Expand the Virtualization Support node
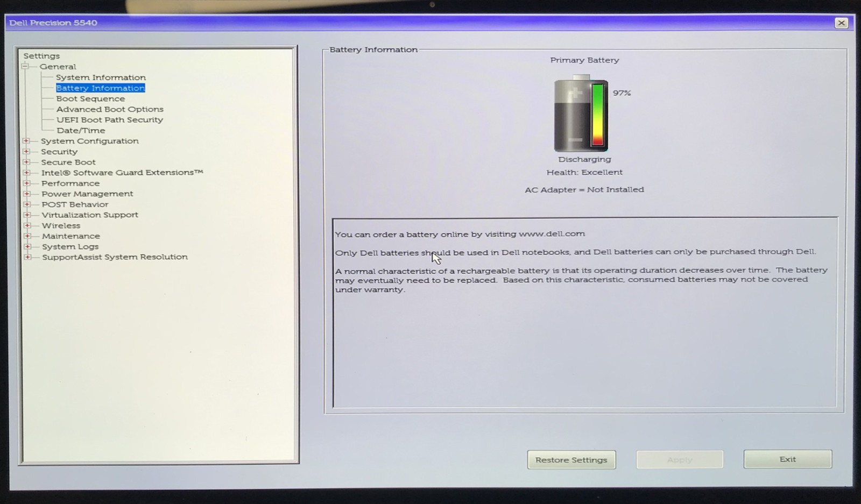Screen dimensions: 861x504 pos(27,215)
